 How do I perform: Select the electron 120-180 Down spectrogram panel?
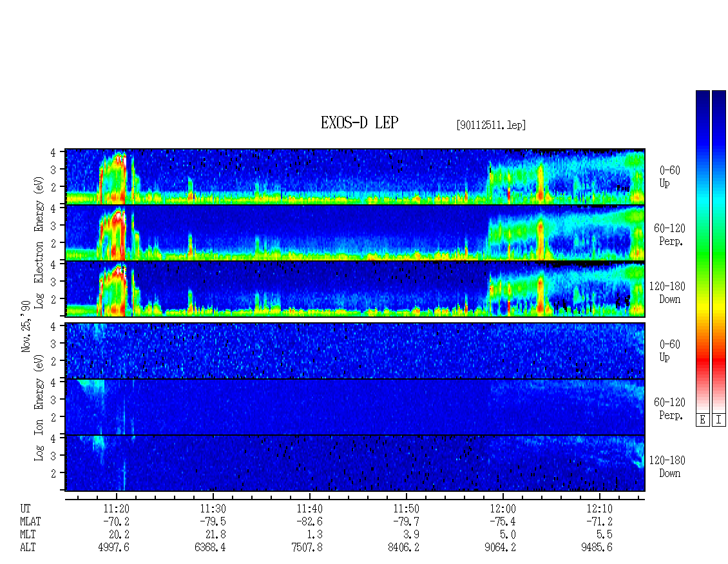click(x=355, y=289)
